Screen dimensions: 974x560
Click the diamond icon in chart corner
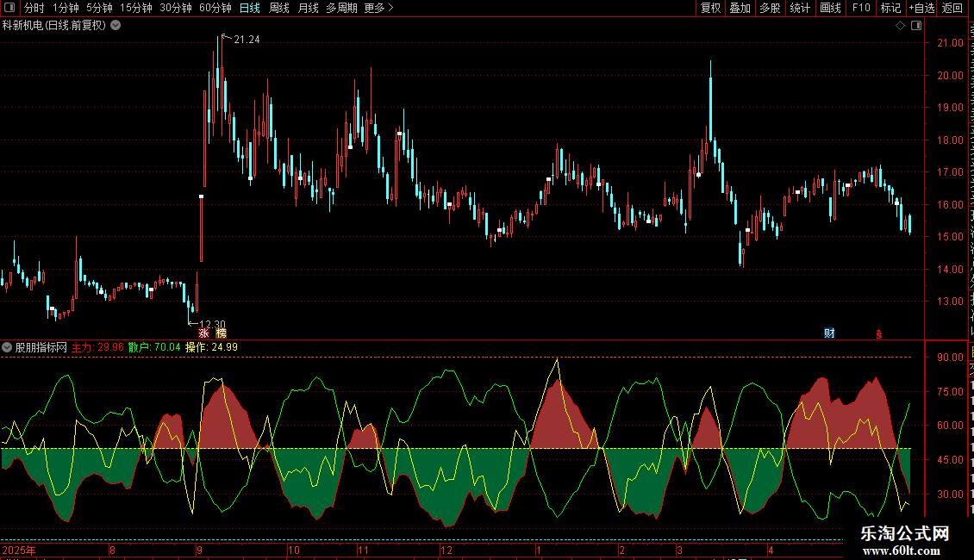[900, 26]
